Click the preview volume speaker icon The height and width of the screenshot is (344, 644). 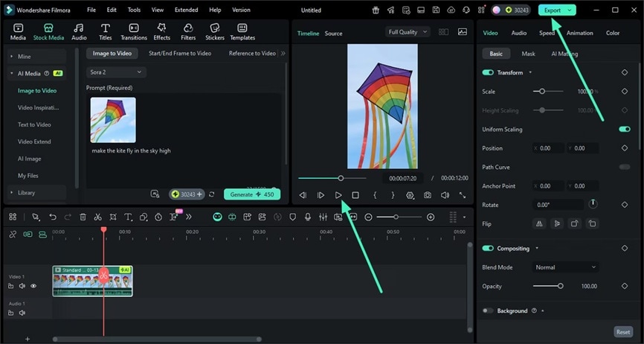(x=445, y=195)
